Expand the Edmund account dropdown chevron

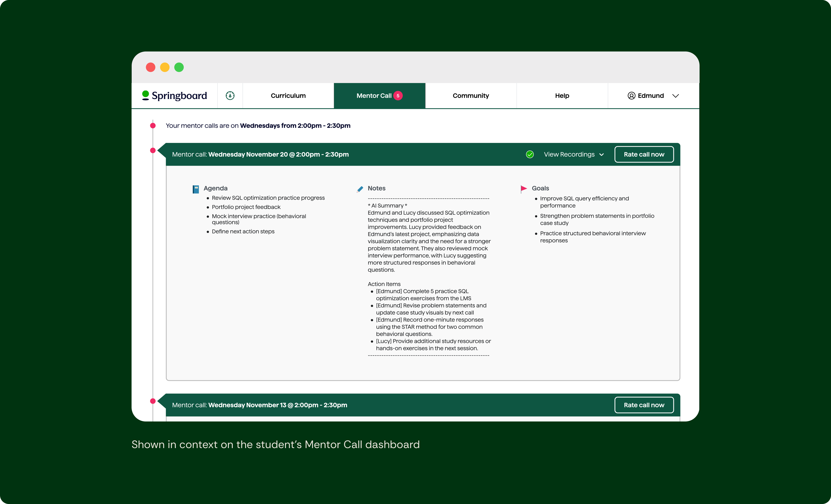(x=676, y=96)
